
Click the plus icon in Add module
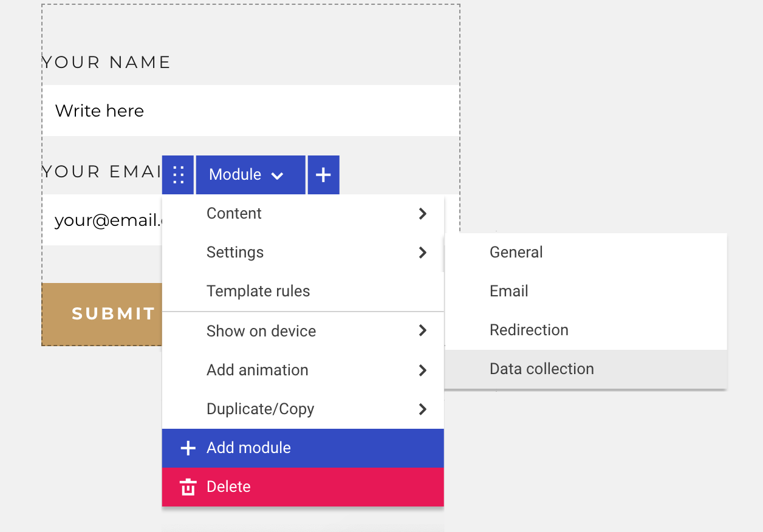coord(188,448)
